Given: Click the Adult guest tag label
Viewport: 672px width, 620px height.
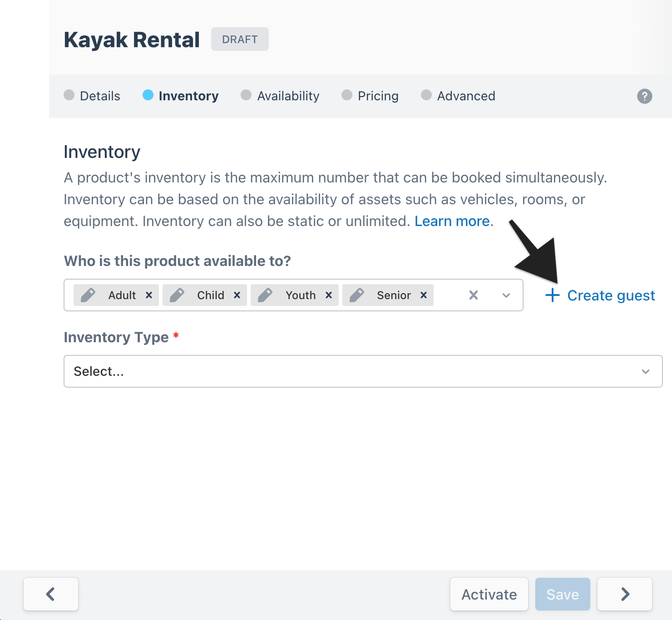Looking at the screenshot, I should (122, 295).
